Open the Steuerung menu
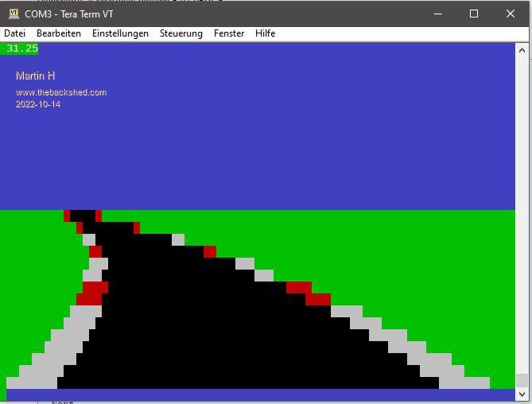 (181, 33)
